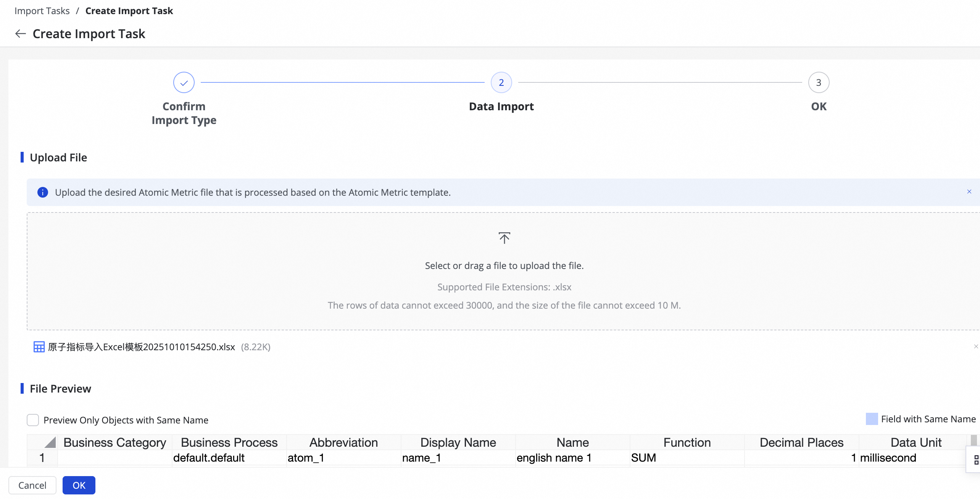This screenshot has height=499, width=980.
Task: Open the Import Tasks breadcrumb
Action: [42, 11]
